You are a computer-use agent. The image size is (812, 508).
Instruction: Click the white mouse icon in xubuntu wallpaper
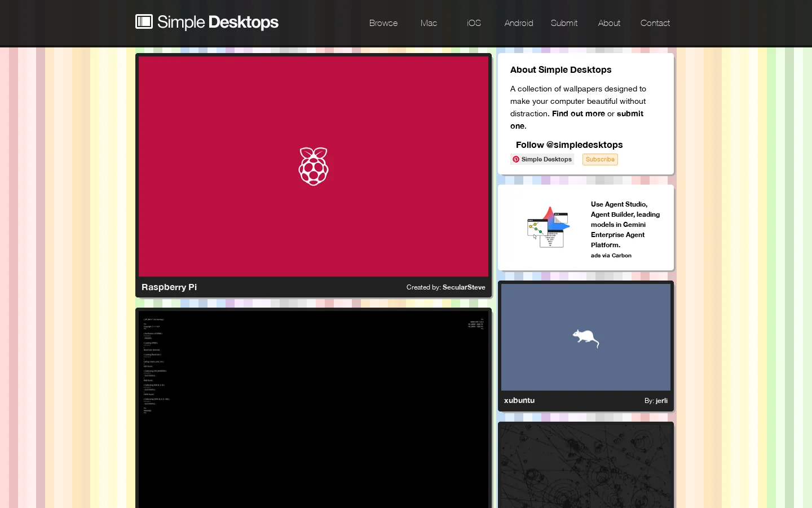pyautogui.click(x=586, y=338)
